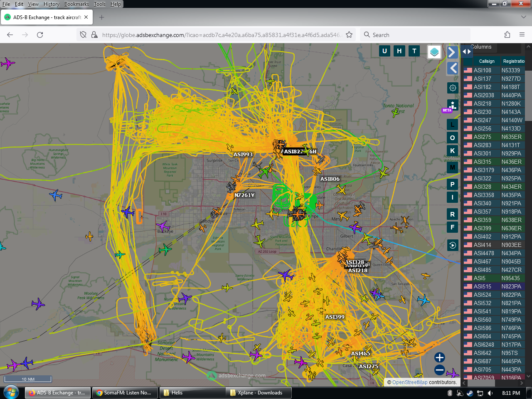Toggle the K map button
Viewport: 532px width, 399px height.
pos(453,150)
